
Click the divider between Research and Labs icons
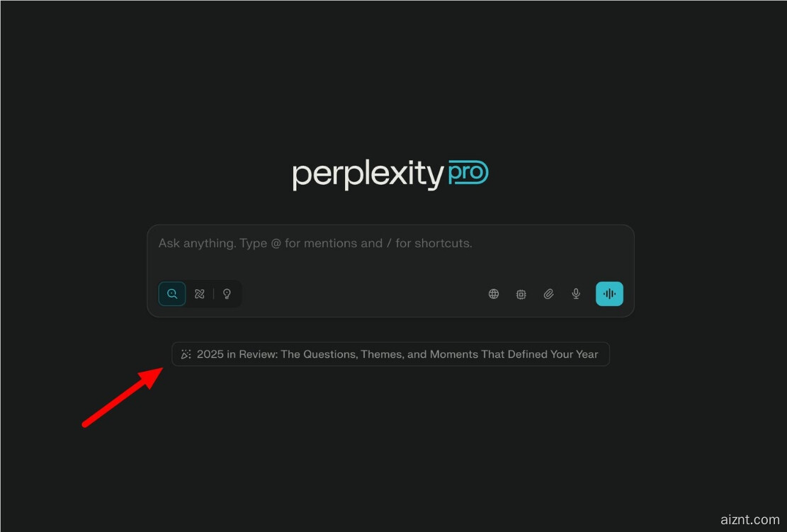[x=213, y=293]
